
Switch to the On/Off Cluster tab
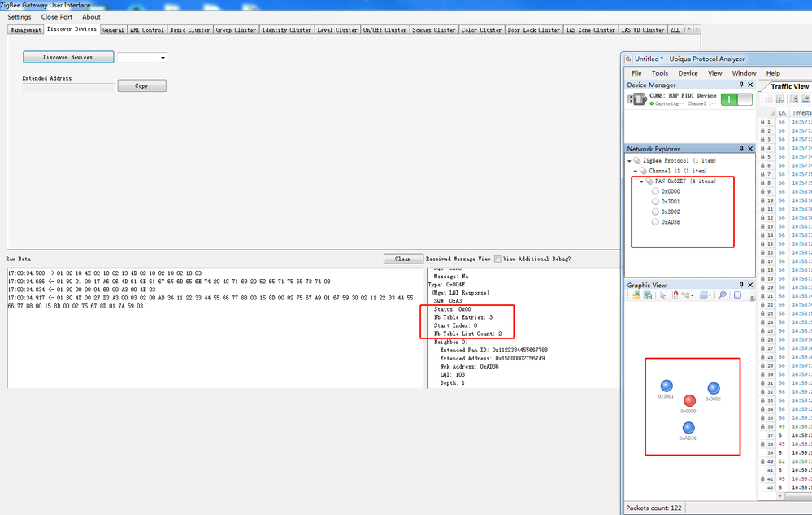coord(384,30)
